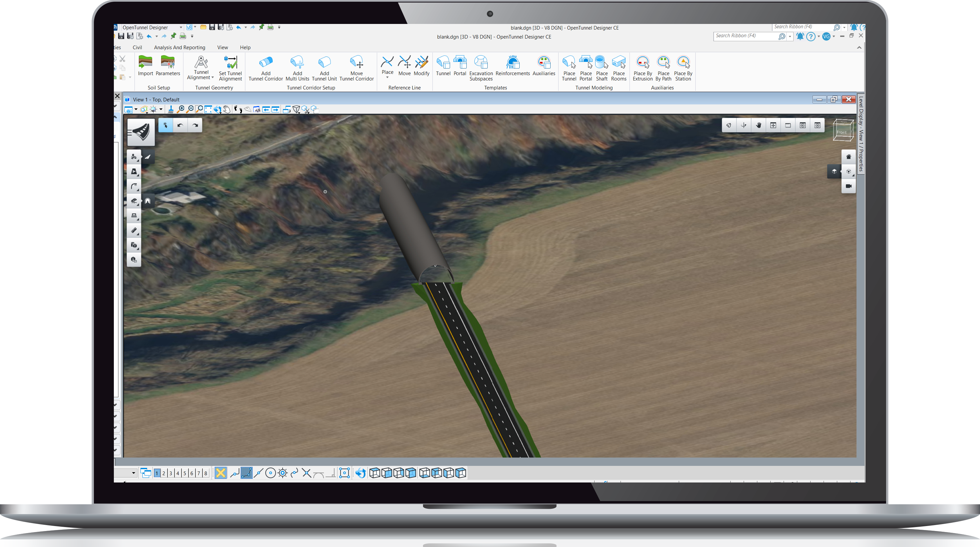Expand the Place reference line dropdown arrow
Viewport: 980px width, 547px height.
click(x=387, y=77)
